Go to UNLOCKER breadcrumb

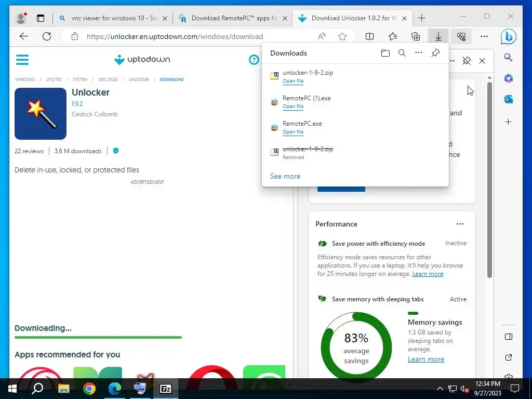pyautogui.click(x=138, y=79)
